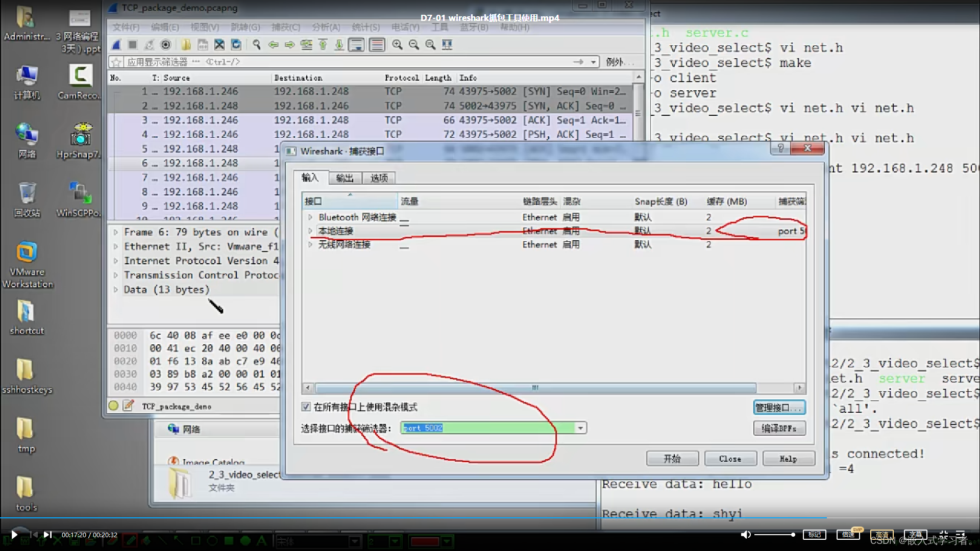Click the colorize packet list icon
The height and width of the screenshot is (551, 980).
point(377,45)
